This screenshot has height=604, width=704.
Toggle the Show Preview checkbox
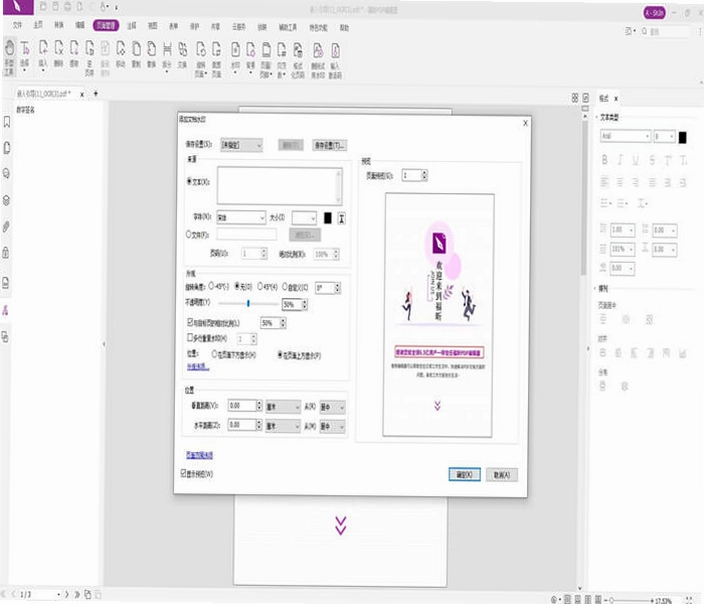[x=184, y=473]
